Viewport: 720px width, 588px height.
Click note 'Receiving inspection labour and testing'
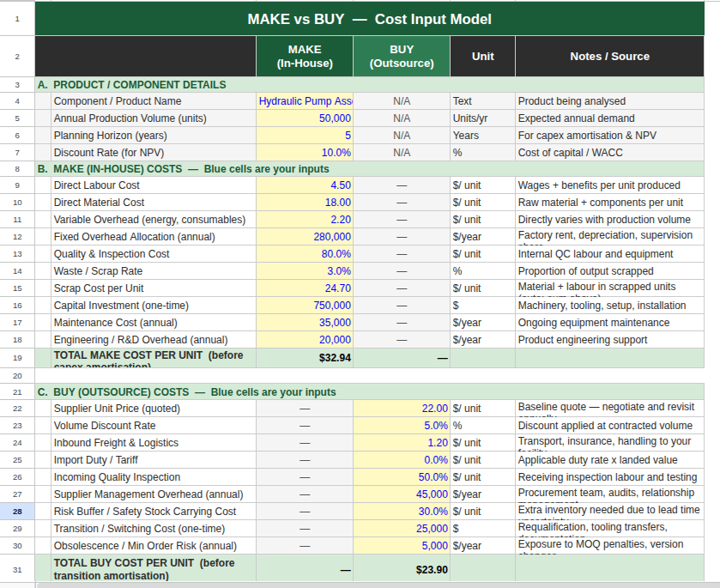point(608,477)
